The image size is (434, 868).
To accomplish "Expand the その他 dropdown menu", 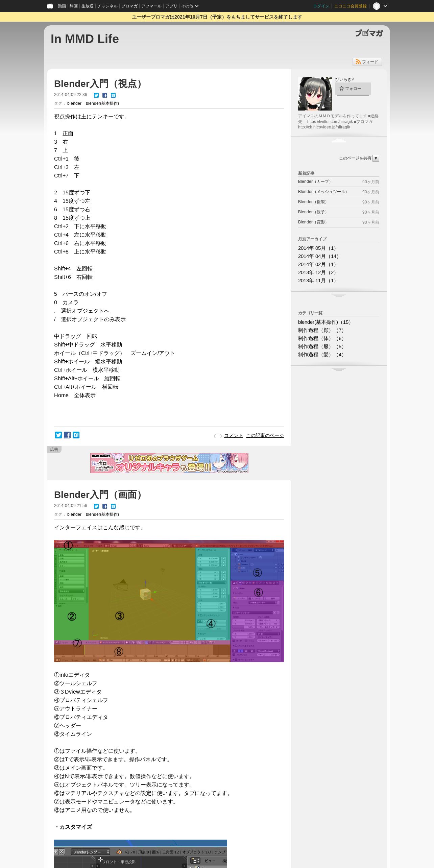I will point(190,6).
